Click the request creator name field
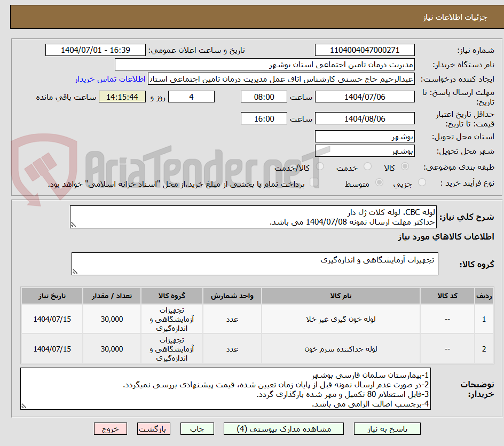This screenshot has width=504, height=446. pos(281,79)
